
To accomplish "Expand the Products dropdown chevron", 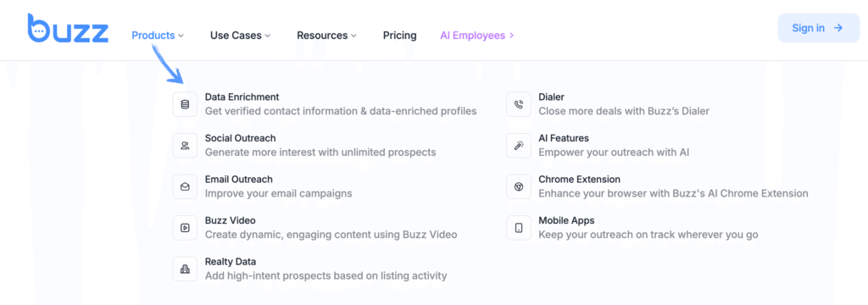I will (x=181, y=36).
